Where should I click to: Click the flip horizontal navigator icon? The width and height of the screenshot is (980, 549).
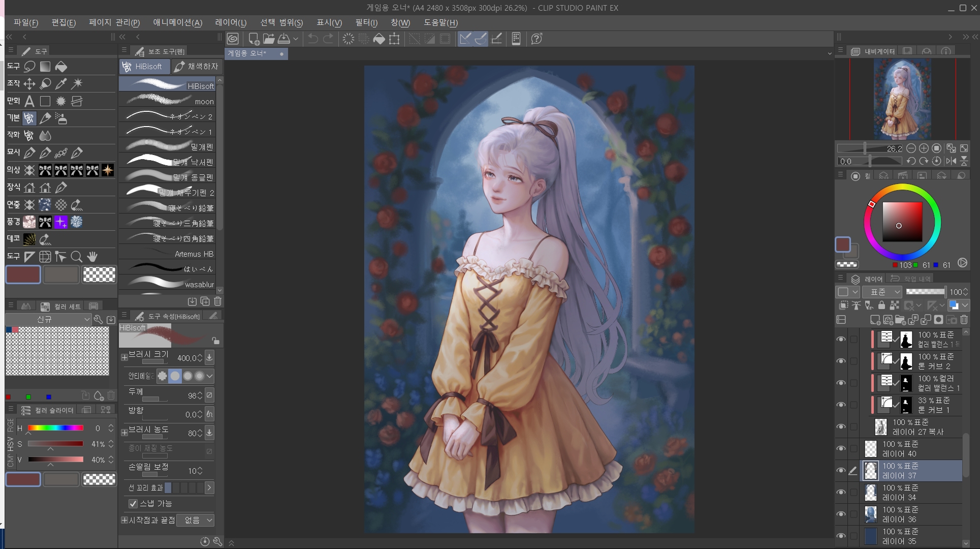(951, 161)
